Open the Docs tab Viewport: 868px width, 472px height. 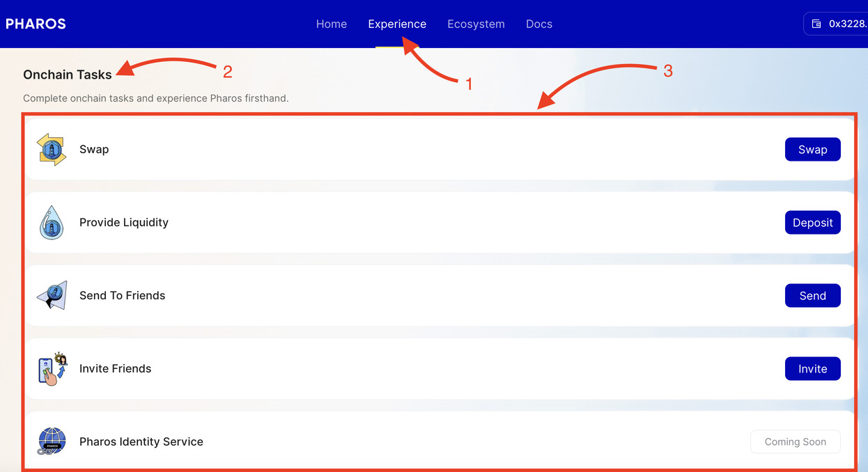click(x=539, y=24)
